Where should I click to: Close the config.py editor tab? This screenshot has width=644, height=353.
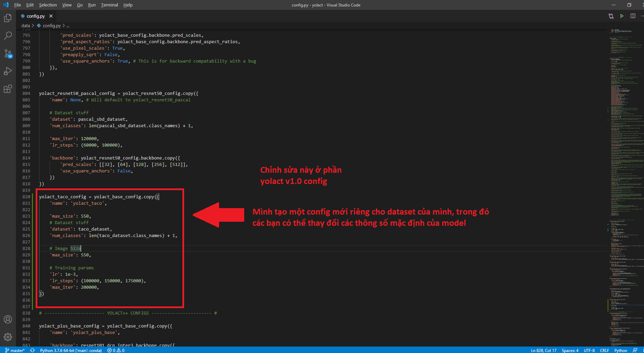coord(51,16)
